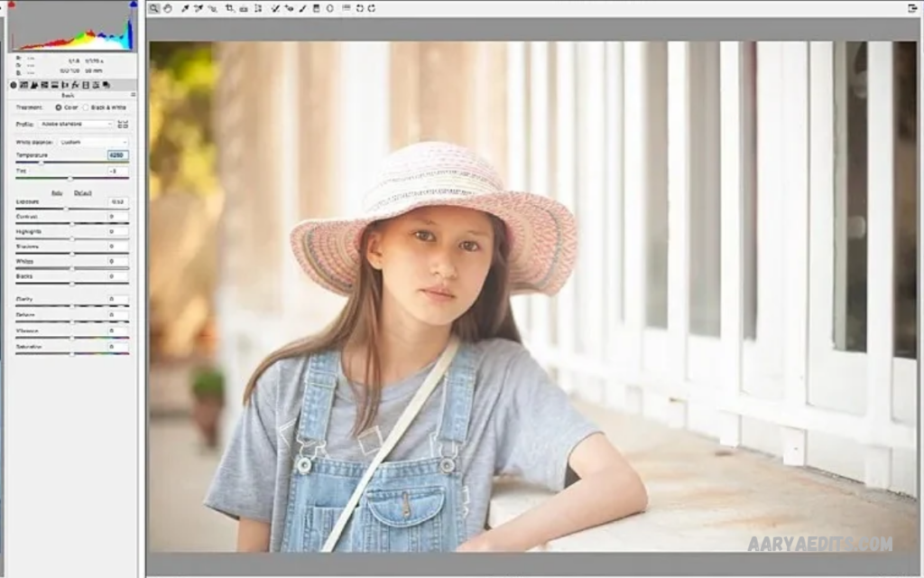This screenshot has height=578, width=924.
Task: Click the Whites value field
Action: [x=118, y=261]
